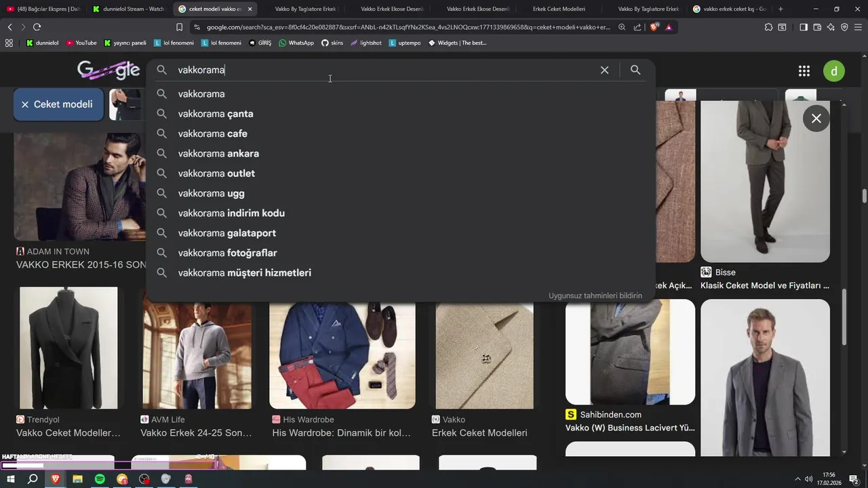Open the His Wardrobe navy blazer thumbnail
The width and height of the screenshot is (868, 488).
(x=342, y=356)
